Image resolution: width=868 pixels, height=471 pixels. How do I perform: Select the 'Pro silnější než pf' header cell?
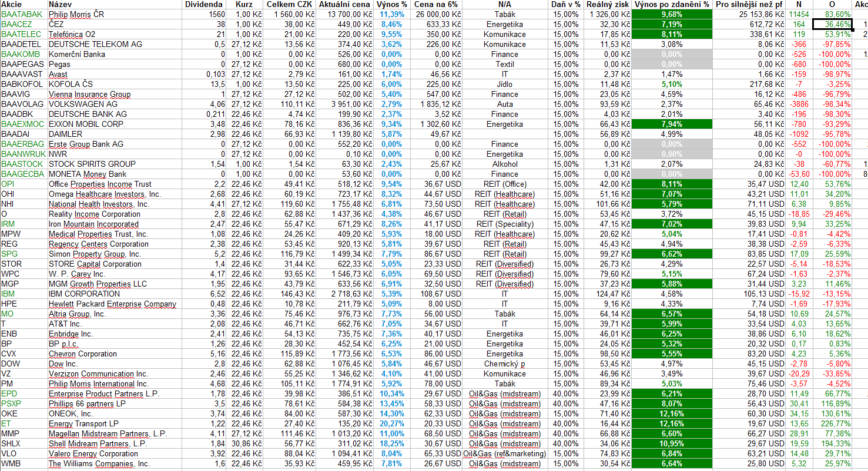(x=749, y=4)
